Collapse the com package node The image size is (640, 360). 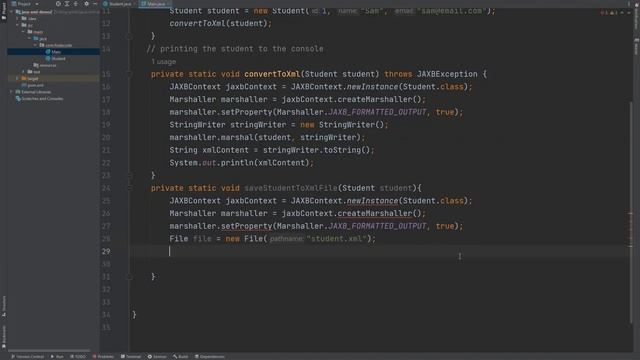tap(36, 45)
